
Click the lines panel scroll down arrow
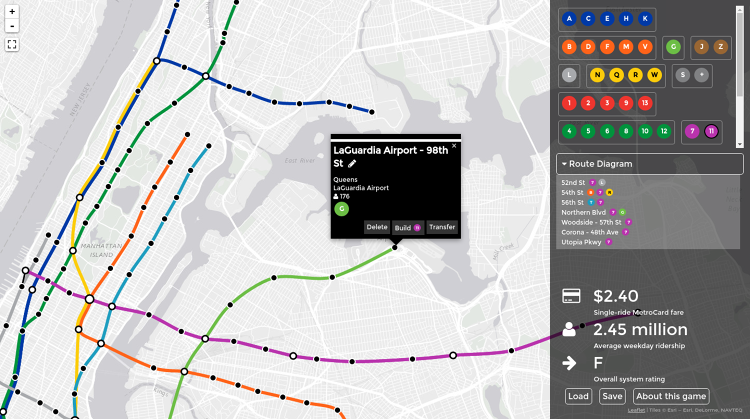(739, 144)
